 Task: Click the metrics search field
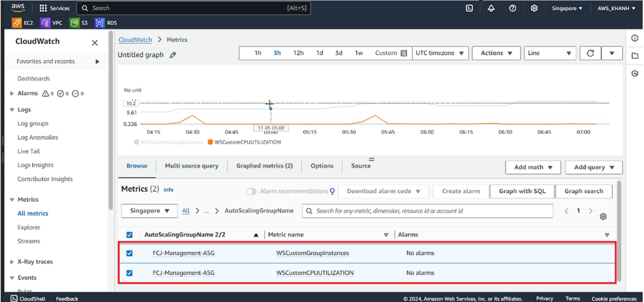428,211
